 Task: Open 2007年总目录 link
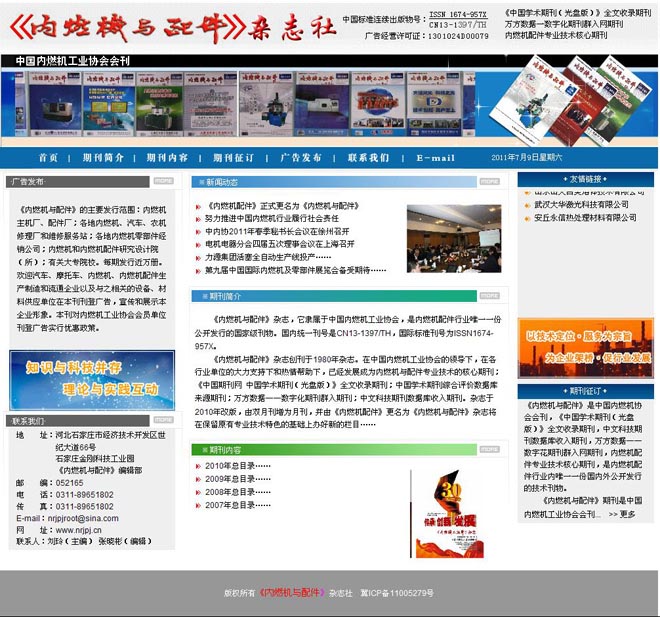pyautogui.click(x=238, y=505)
